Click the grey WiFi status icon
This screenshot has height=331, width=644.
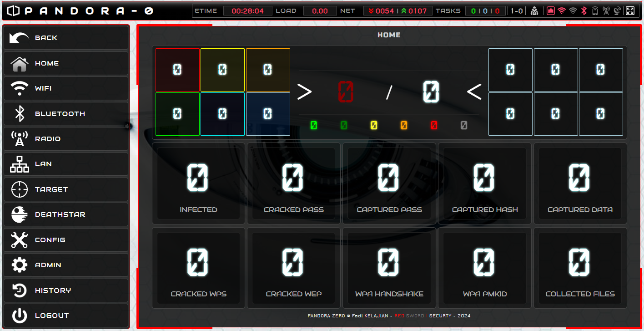[x=573, y=11]
